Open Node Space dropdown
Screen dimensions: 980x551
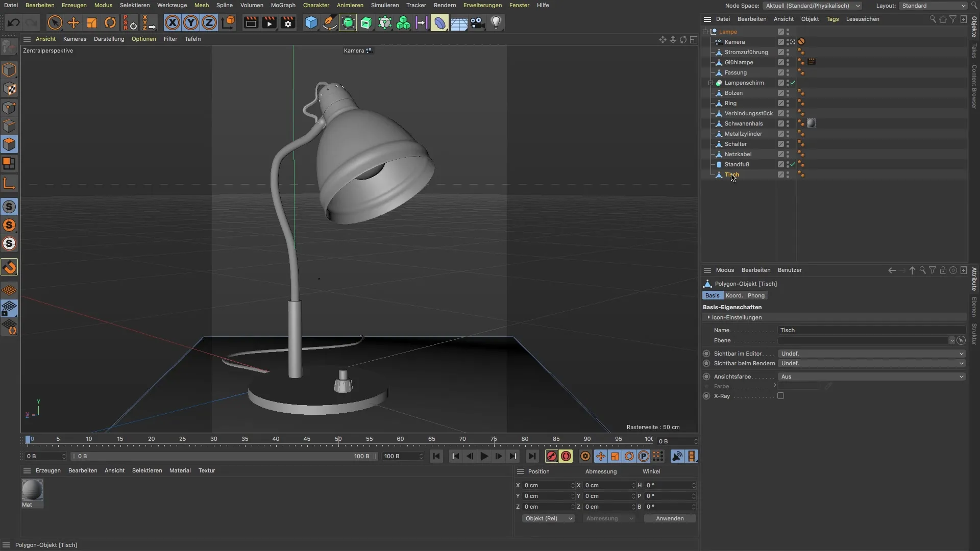tap(813, 6)
